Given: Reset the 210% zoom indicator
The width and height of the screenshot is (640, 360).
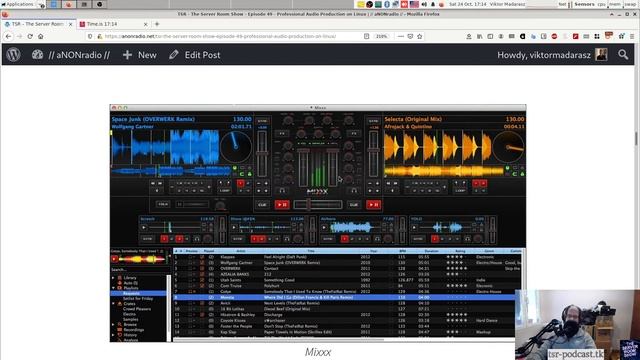Looking at the screenshot, I should click(381, 36).
